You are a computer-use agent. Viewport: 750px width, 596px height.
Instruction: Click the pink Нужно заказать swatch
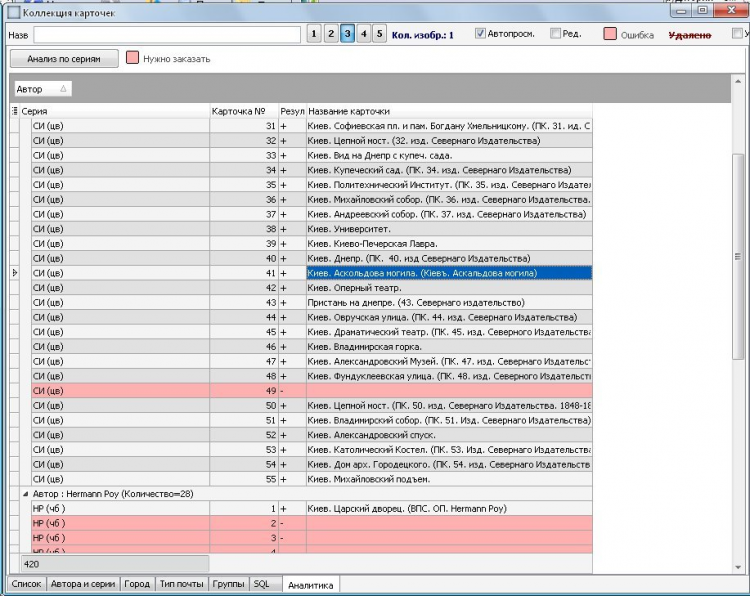[132, 58]
